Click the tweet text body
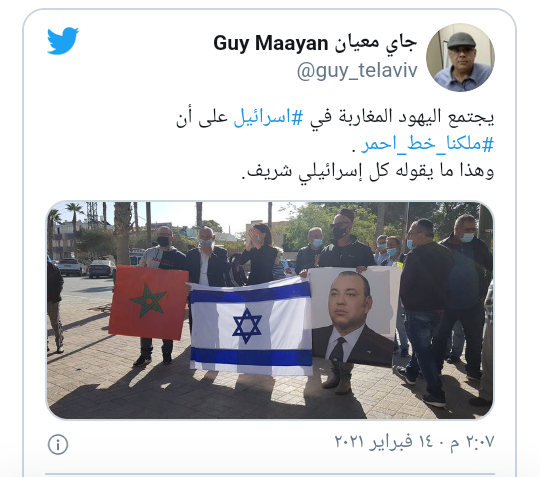 (335, 144)
